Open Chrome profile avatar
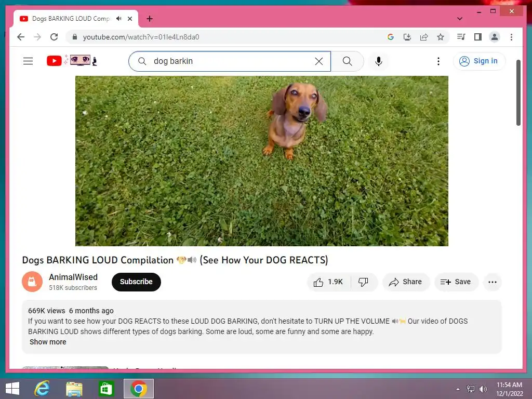This screenshot has height=399, width=532. [x=495, y=37]
